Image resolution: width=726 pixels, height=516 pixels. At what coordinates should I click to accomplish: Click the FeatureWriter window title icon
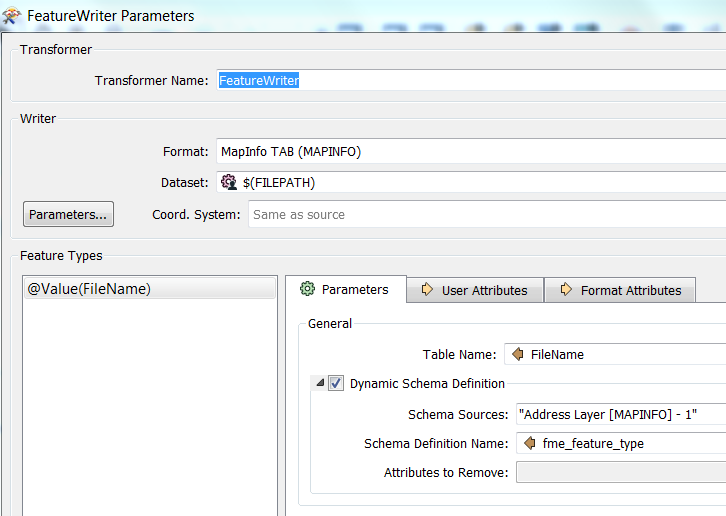point(11,16)
